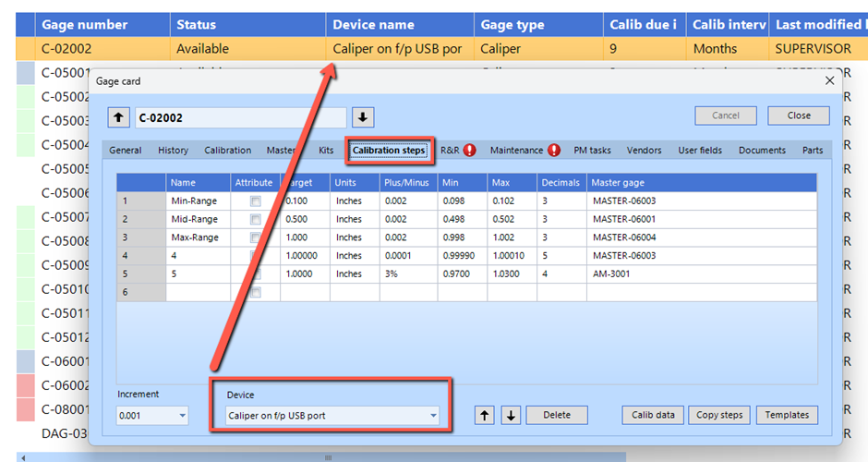Move calibration step up with arrow button
The height and width of the screenshot is (462, 868).
(485, 416)
